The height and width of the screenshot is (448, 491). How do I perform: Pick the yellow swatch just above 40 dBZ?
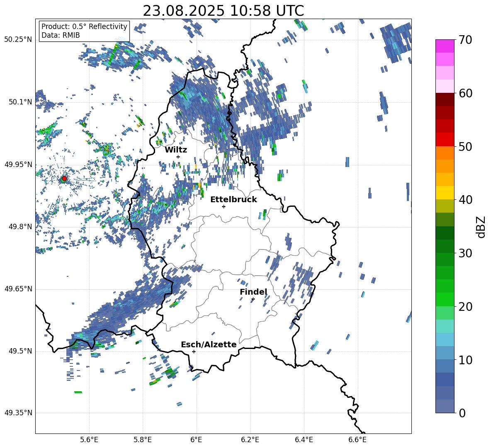tap(445, 193)
